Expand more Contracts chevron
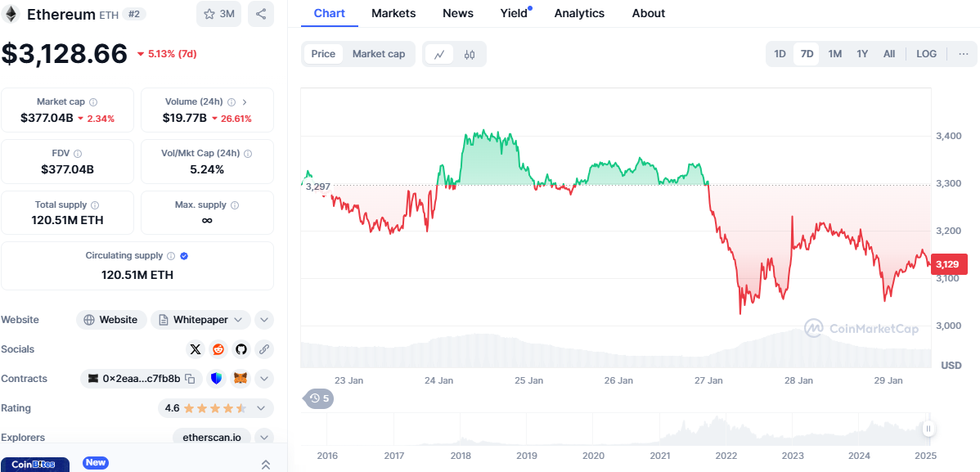 (x=264, y=378)
